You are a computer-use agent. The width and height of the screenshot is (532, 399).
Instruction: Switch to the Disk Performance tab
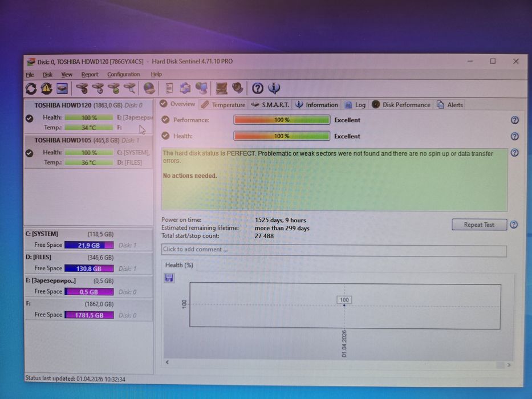pos(401,105)
